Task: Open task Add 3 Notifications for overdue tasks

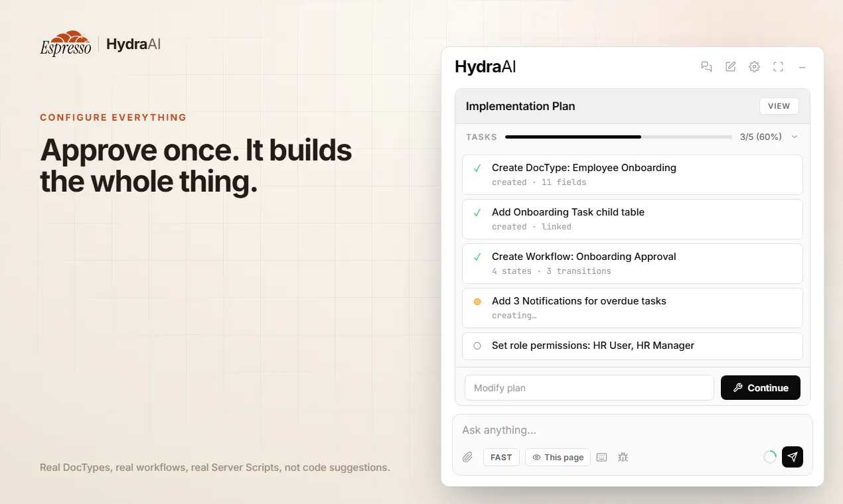Action: point(633,308)
